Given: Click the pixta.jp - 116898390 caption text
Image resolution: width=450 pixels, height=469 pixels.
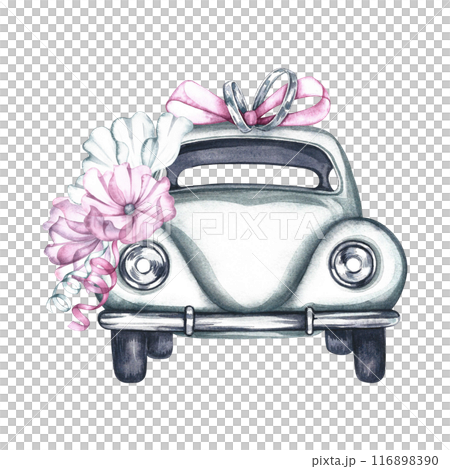Looking at the screenshot, I should tap(375, 461).
